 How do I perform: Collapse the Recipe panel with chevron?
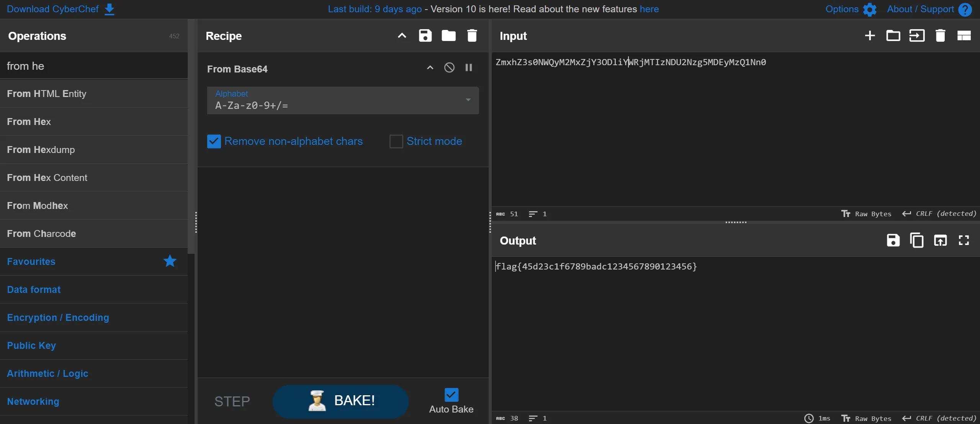(x=402, y=36)
